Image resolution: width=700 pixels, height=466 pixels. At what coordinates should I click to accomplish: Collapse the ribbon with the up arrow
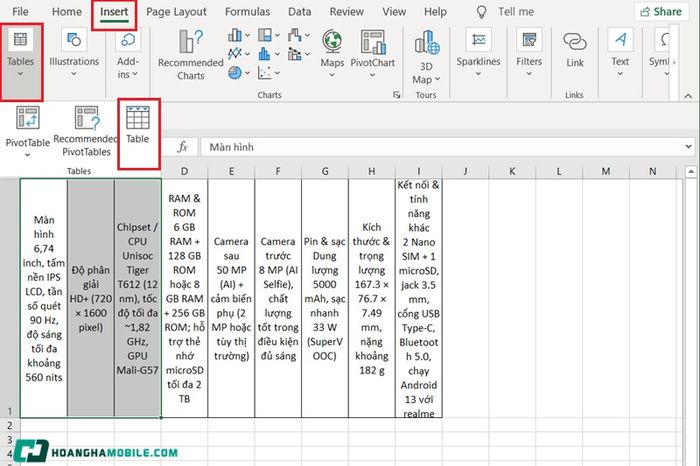pos(688,96)
